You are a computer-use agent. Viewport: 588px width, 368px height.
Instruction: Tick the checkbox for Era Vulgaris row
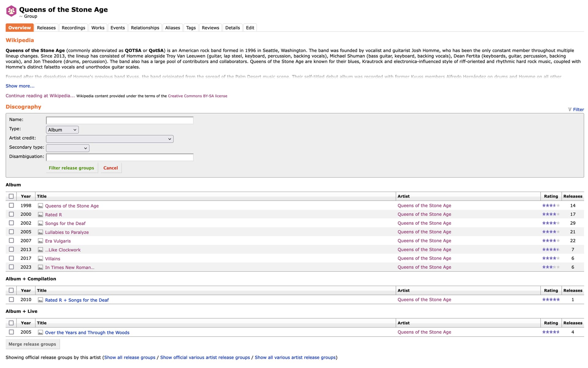point(11,241)
